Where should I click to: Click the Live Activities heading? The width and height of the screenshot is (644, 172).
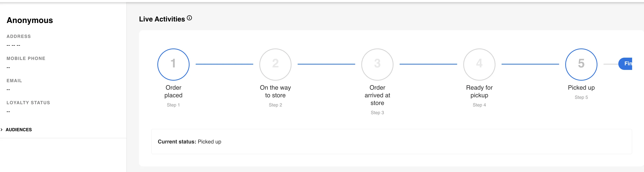click(162, 19)
